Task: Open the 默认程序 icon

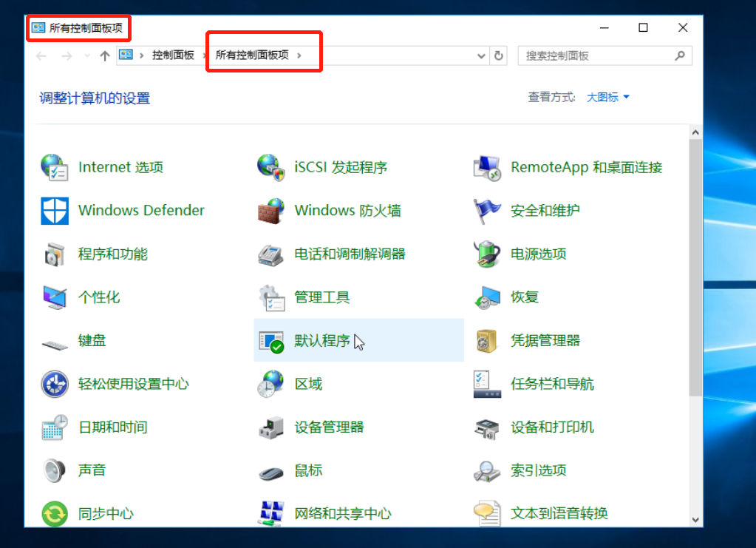Action: pos(270,341)
